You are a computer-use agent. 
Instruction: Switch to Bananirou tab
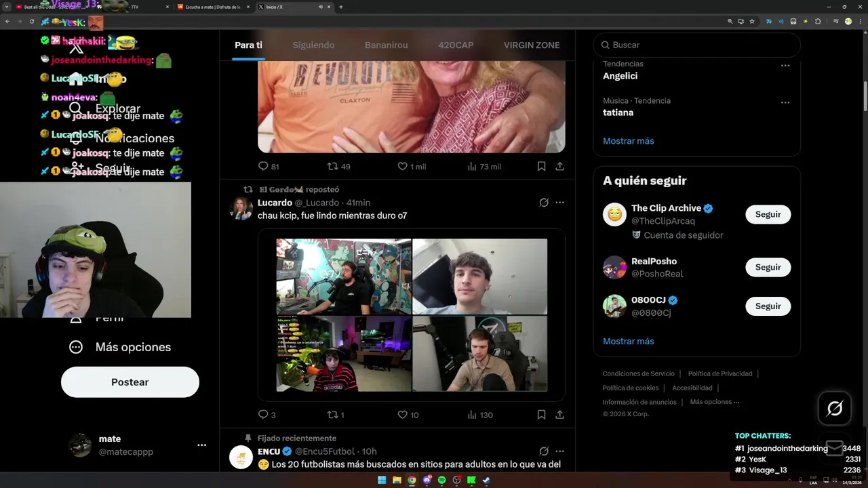coord(387,45)
